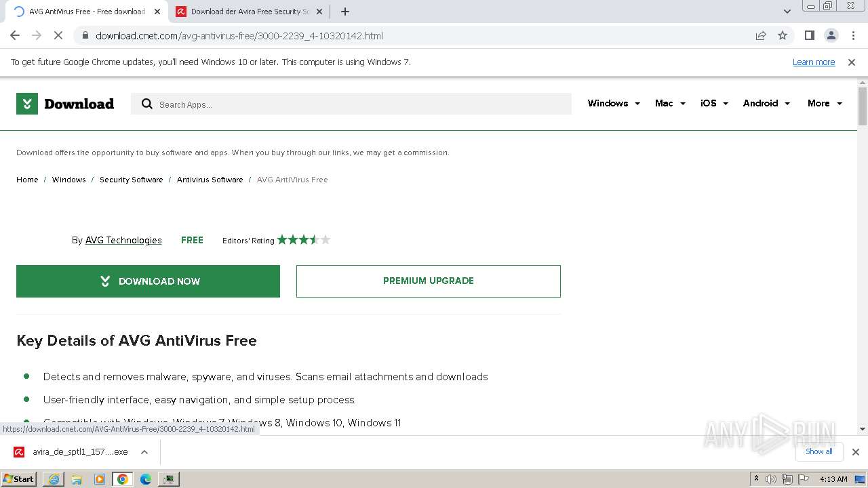Dismiss the Chrome update notification bar

(852, 62)
